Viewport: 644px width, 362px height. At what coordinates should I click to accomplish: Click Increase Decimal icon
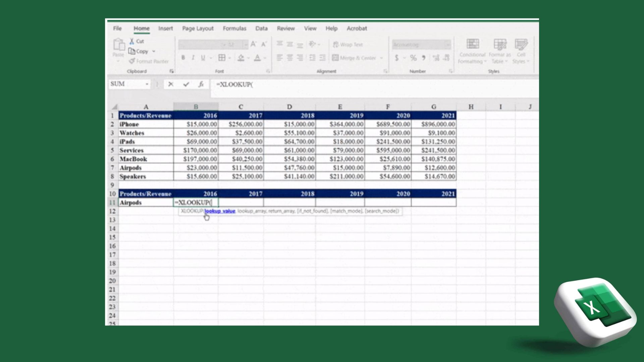click(436, 58)
